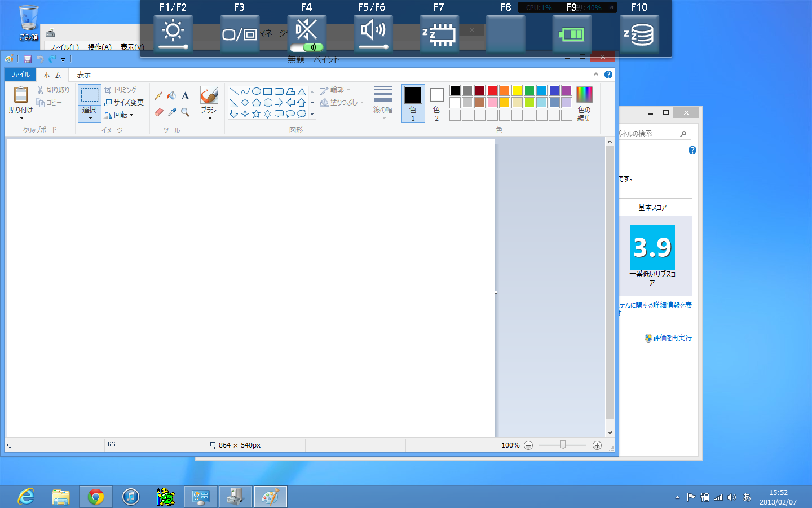Activate the Color picker eyedropper tool
This screenshot has height=508, width=812.
pos(172,112)
